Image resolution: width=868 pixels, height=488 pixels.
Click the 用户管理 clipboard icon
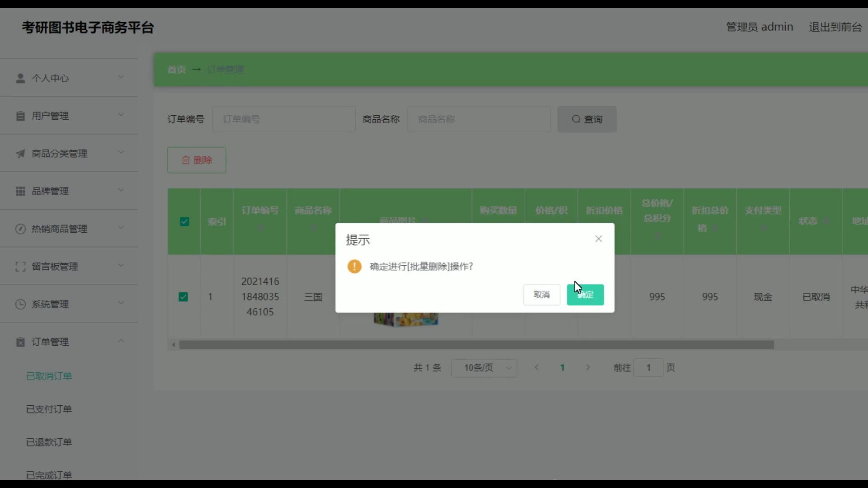click(20, 116)
